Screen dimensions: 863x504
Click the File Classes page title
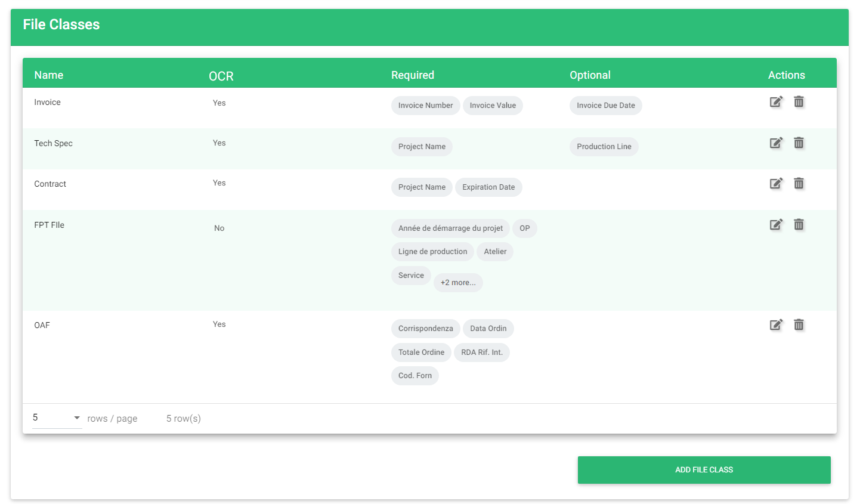pyautogui.click(x=61, y=24)
